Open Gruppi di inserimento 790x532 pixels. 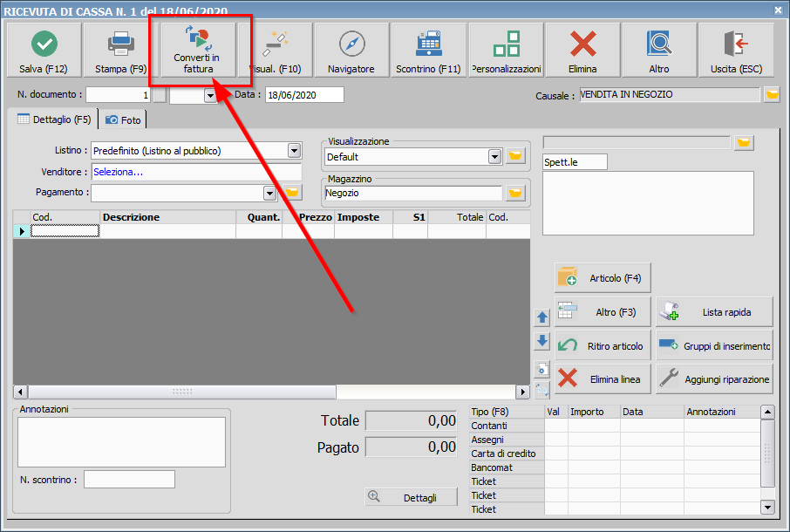tap(714, 345)
